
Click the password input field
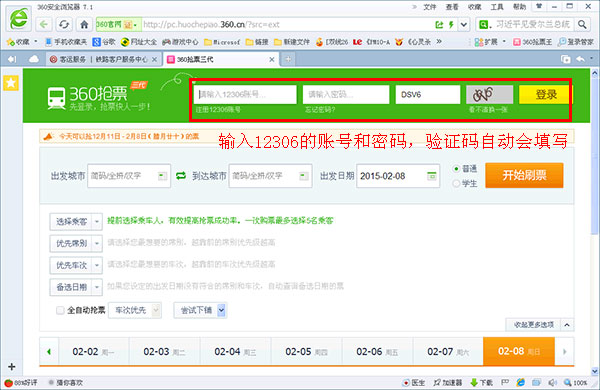(346, 94)
